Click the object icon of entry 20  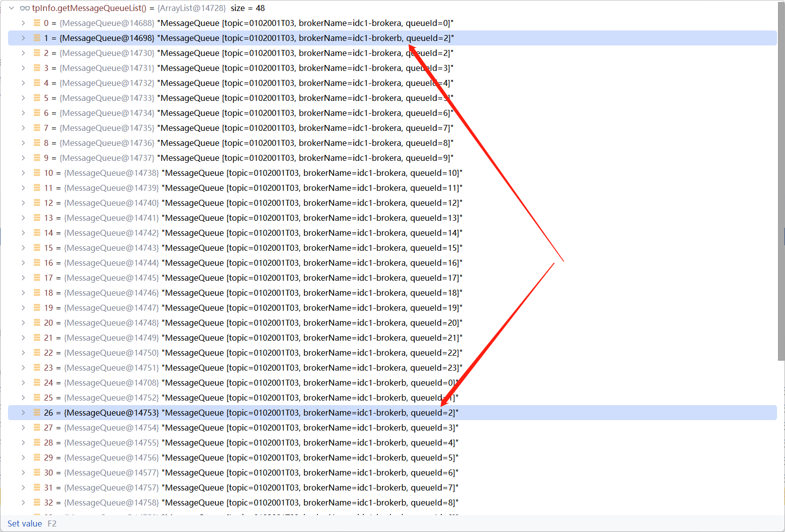pos(37,322)
